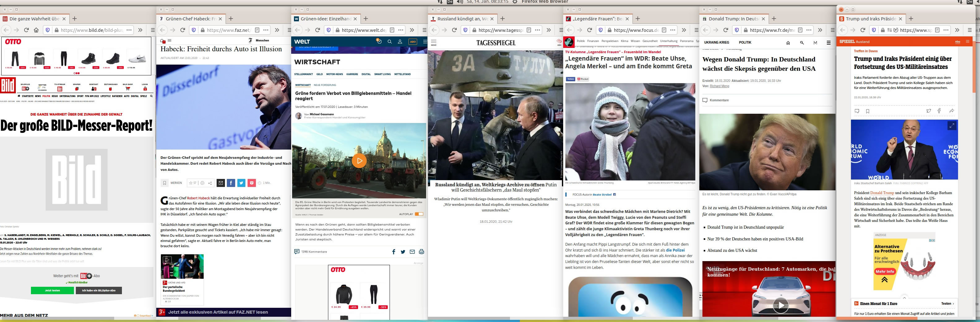
Task: Open the comments icon on Spiegel article
Action: [x=857, y=111]
